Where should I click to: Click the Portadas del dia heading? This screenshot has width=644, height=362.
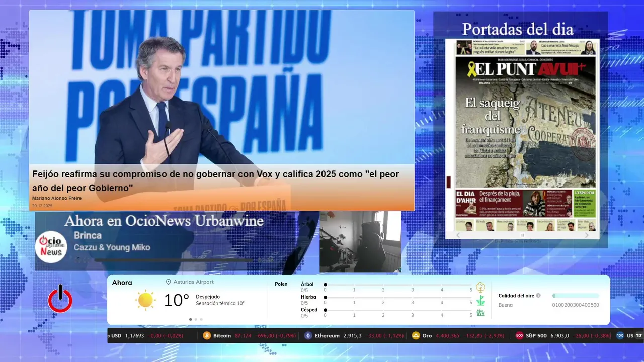(x=518, y=29)
